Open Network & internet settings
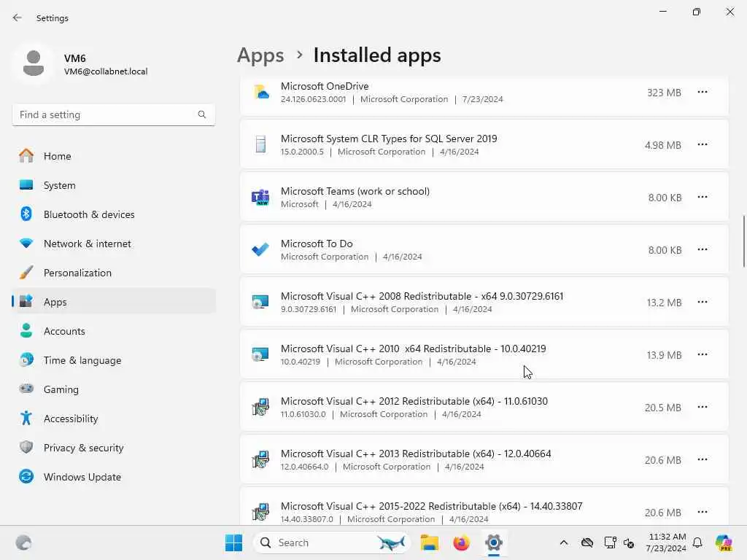This screenshot has height=560, width=747. (113, 244)
